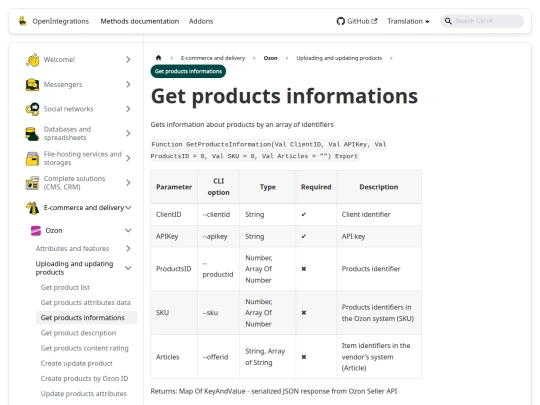Focus the Search input field
This screenshot has width=540, height=405.
pos(482,21)
